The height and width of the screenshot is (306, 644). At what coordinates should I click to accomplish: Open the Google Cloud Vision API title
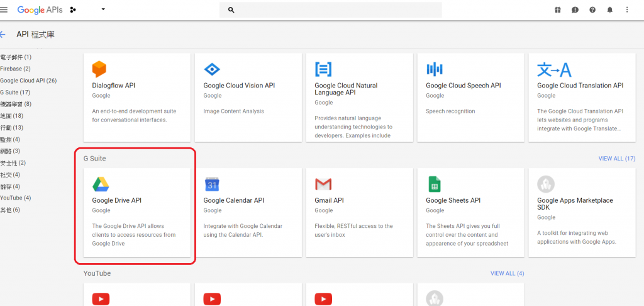pos(239,86)
